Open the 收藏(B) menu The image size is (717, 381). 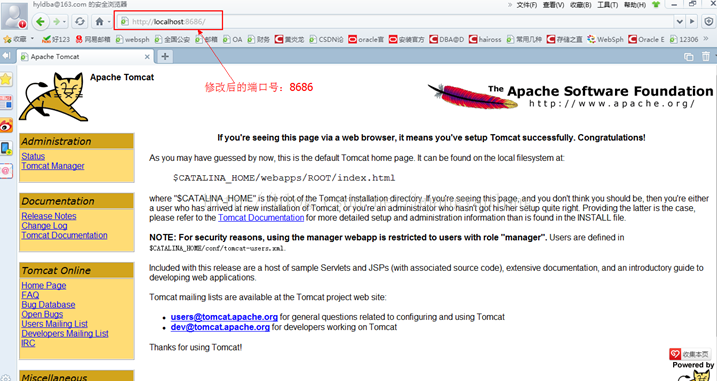click(581, 5)
